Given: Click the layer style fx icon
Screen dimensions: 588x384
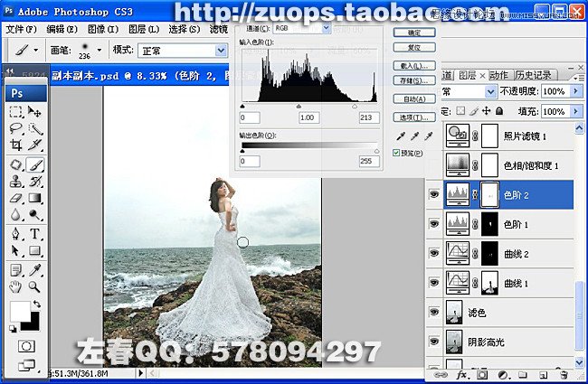Looking at the screenshot, I should point(461,375).
